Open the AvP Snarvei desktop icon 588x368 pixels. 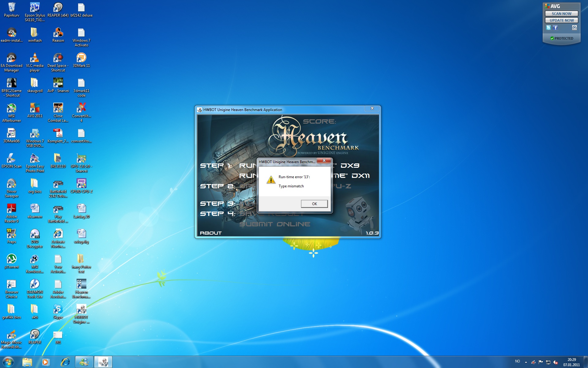tap(58, 85)
